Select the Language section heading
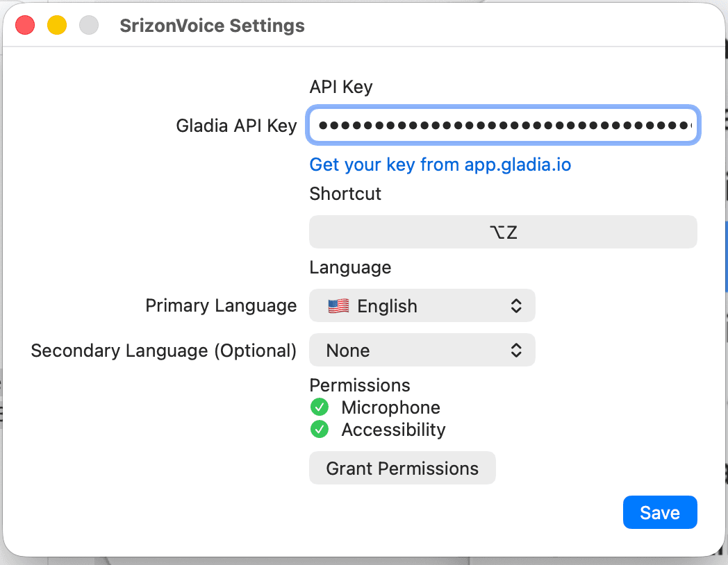 click(x=350, y=267)
